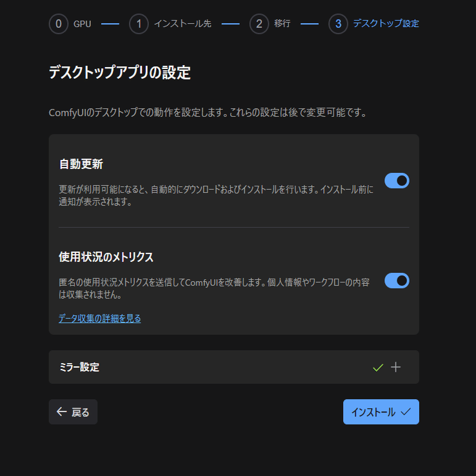Click the インストール button
Viewport: 476px width, 476px height.
pos(381,412)
